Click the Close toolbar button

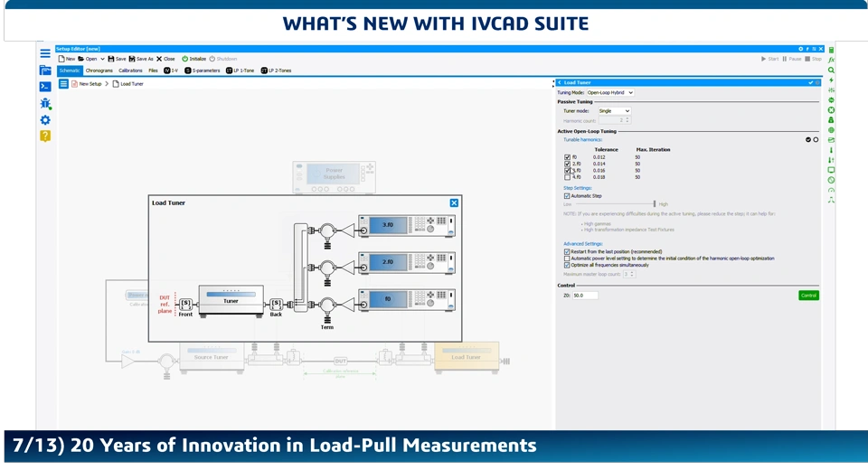(x=165, y=59)
